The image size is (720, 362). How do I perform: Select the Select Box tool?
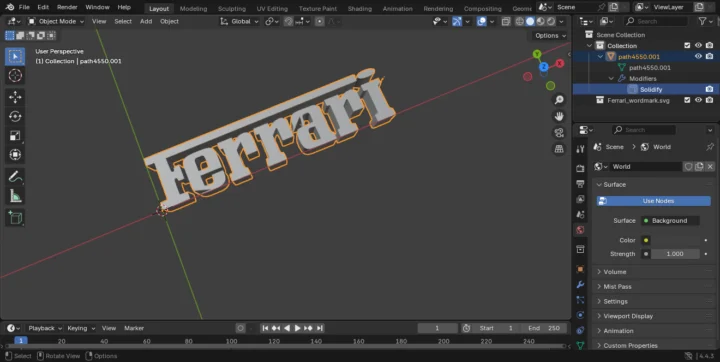click(15, 56)
